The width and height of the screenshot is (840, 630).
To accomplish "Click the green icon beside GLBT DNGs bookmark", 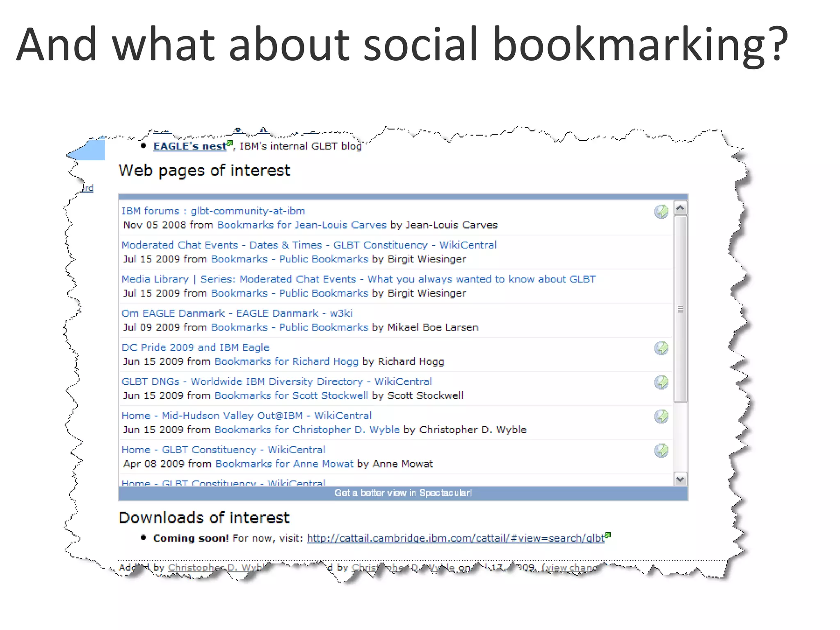I will 661,382.
